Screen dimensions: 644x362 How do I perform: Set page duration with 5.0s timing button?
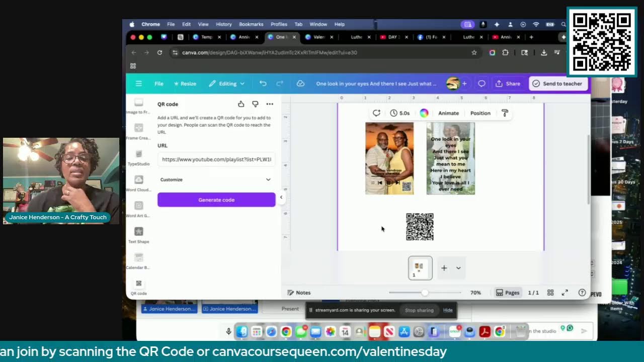[x=400, y=113]
